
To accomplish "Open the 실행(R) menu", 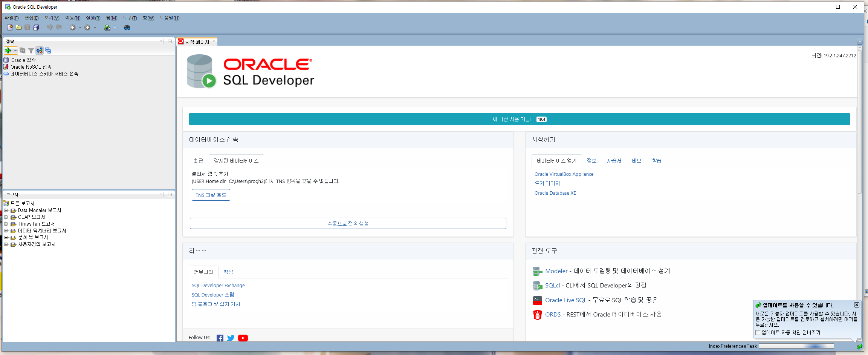I will pos(93,18).
